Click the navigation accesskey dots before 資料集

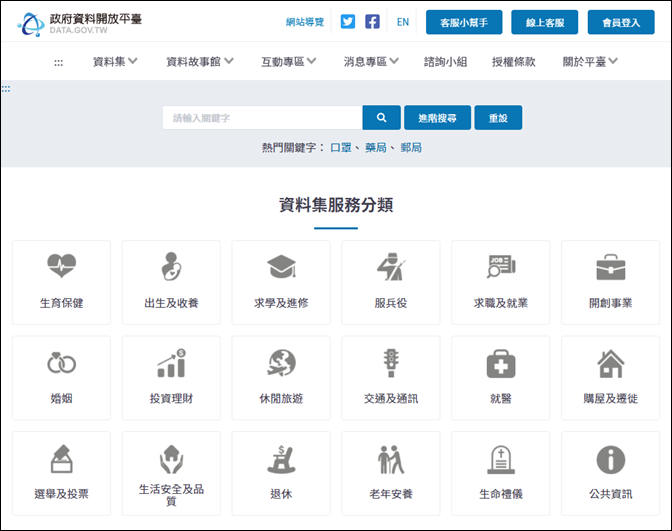click(58, 63)
